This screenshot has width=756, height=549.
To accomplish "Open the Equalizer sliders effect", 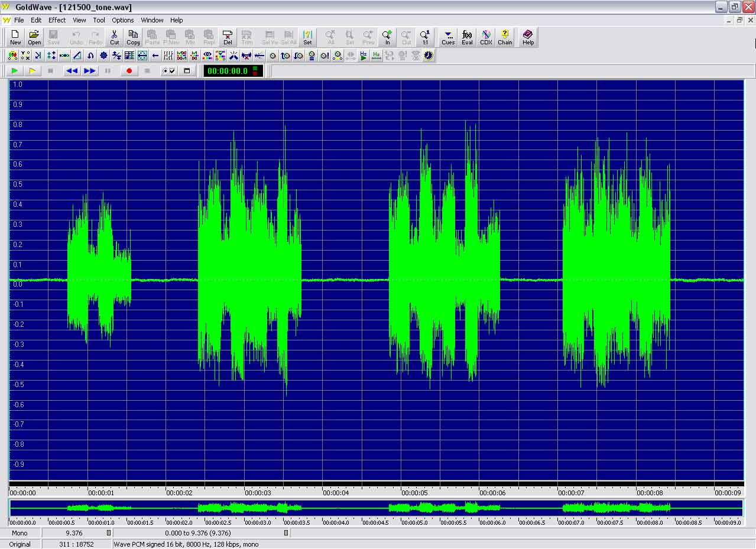I will 168,56.
